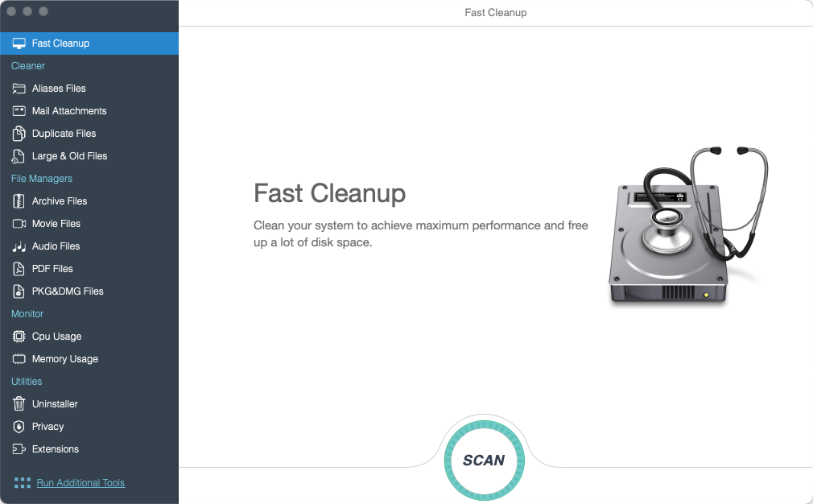Image resolution: width=813 pixels, height=504 pixels.
Task: Open the Run Additional Tools link
Action: tap(80, 483)
